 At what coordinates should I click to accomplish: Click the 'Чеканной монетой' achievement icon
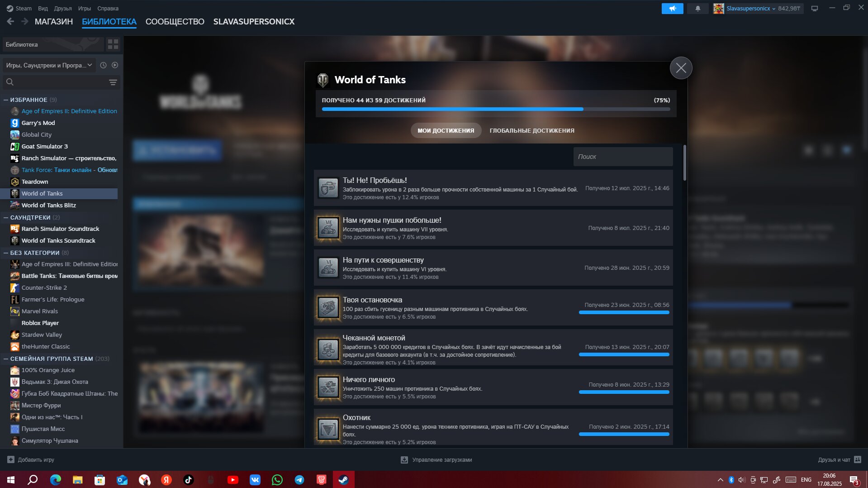328,349
